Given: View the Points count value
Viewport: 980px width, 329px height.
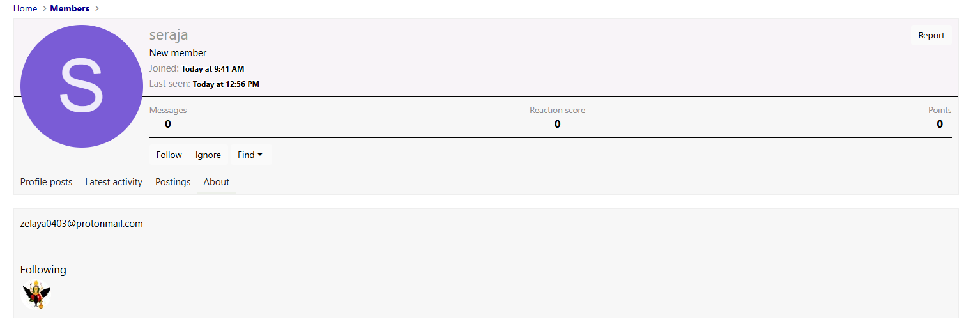Looking at the screenshot, I should [x=939, y=124].
